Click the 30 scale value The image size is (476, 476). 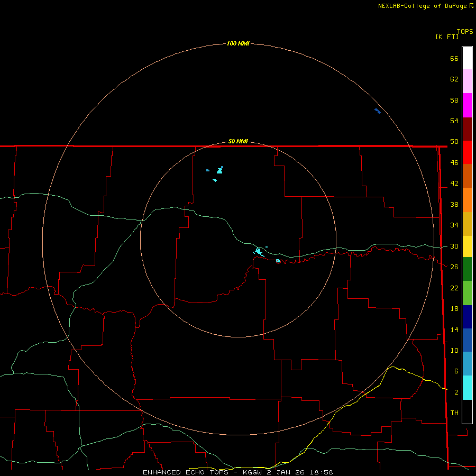pyautogui.click(x=454, y=246)
